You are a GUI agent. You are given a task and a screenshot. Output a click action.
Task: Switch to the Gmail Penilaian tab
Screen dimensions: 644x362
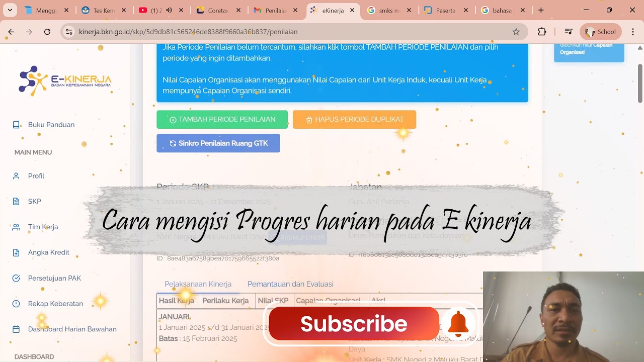(x=275, y=10)
